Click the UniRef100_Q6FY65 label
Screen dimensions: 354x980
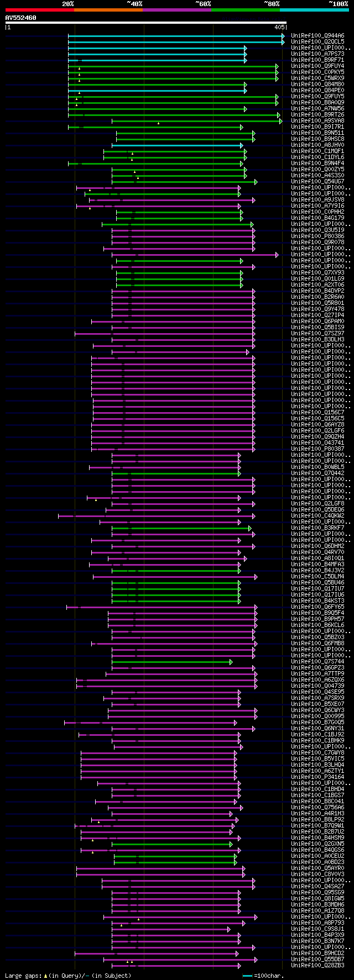tap(317, 607)
